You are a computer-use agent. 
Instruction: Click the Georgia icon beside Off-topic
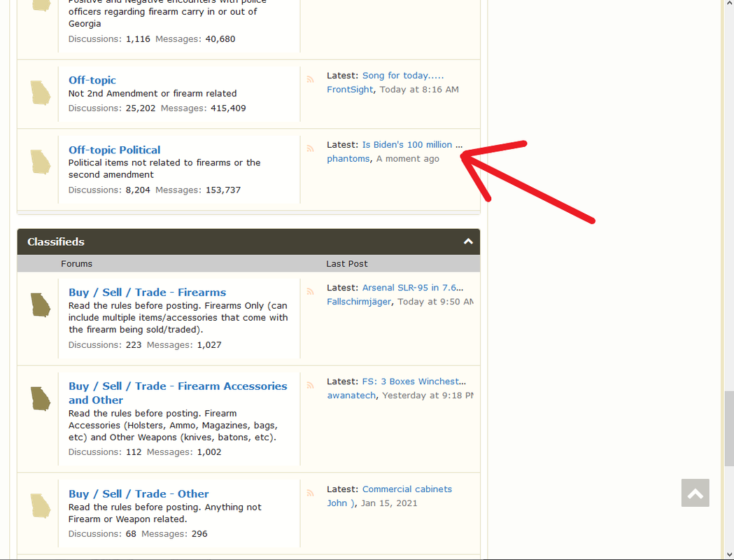click(x=41, y=92)
